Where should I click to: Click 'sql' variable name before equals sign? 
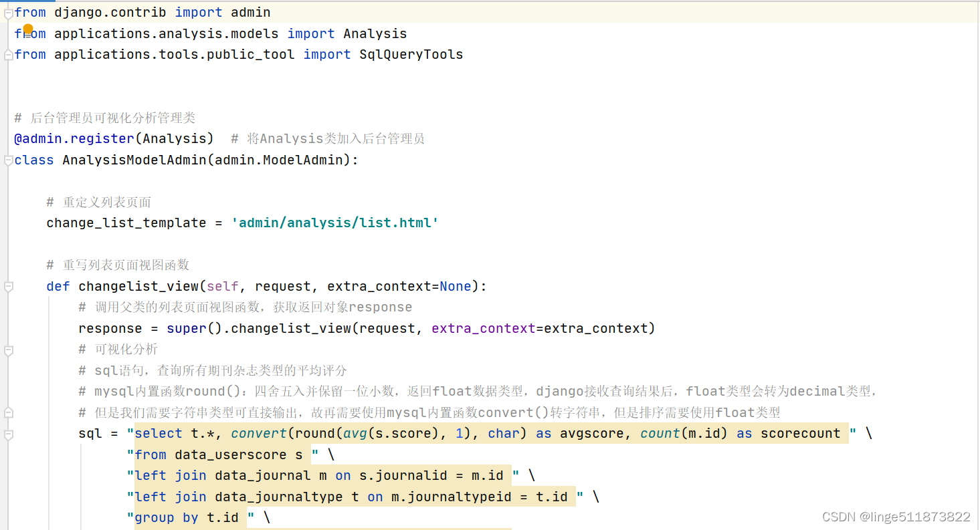90,433
